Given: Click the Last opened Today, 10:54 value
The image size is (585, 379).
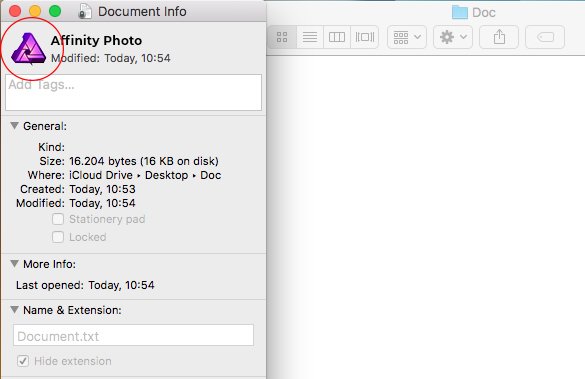Looking at the screenshot, I should [121, 285].
